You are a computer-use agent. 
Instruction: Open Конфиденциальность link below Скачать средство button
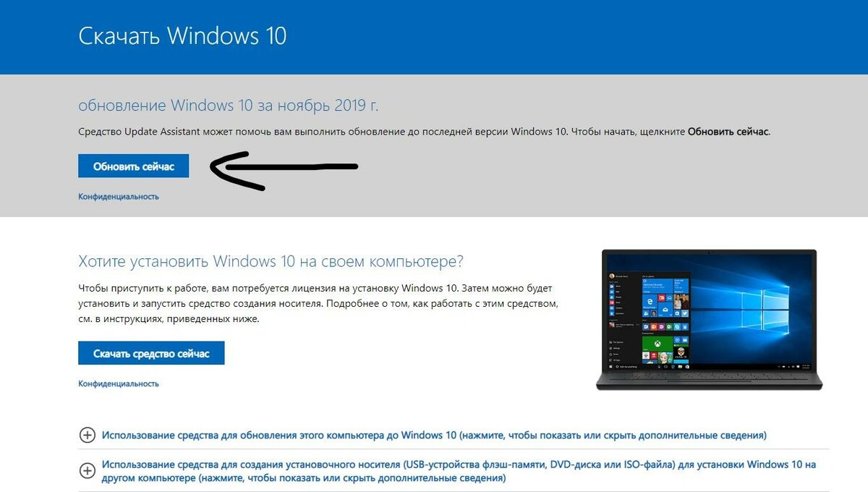119,383
